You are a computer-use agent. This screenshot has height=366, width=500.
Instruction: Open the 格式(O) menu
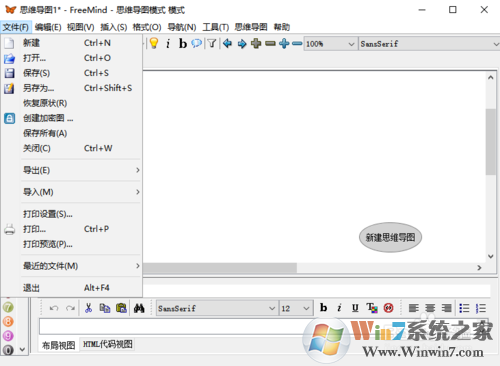click(x=147, y=27)
